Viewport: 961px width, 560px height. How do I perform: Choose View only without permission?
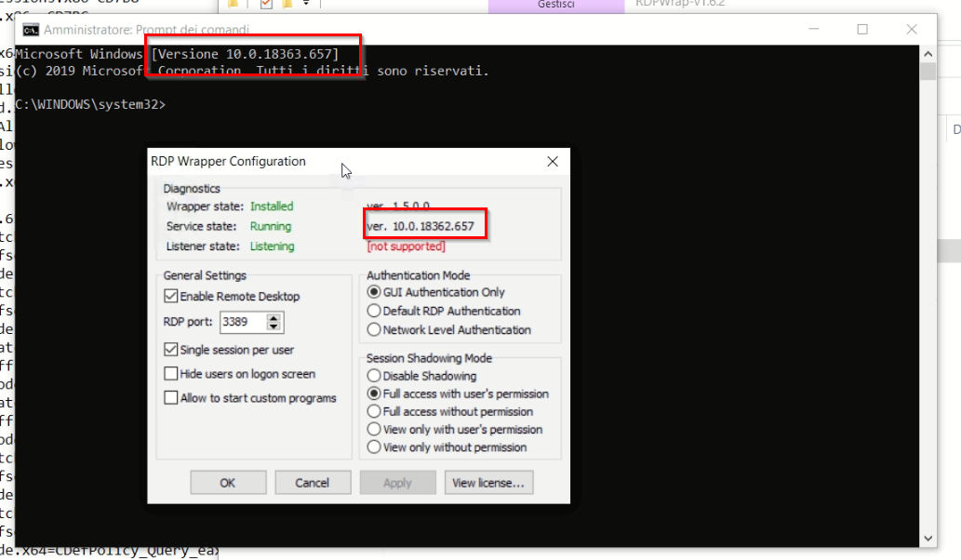(373, 447)
